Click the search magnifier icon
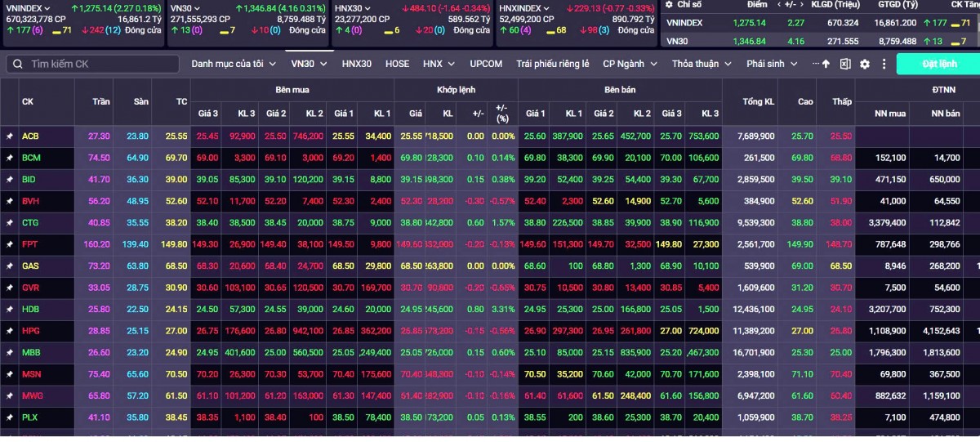Image resolution: width=980 pixels, height=442 pixels. point(17,64)
